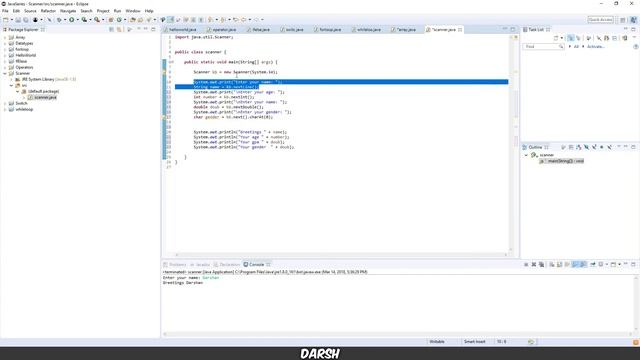Click the Smart Insert status bar entry
Viewport: 640px width, 360px height.
pos(474,342)
